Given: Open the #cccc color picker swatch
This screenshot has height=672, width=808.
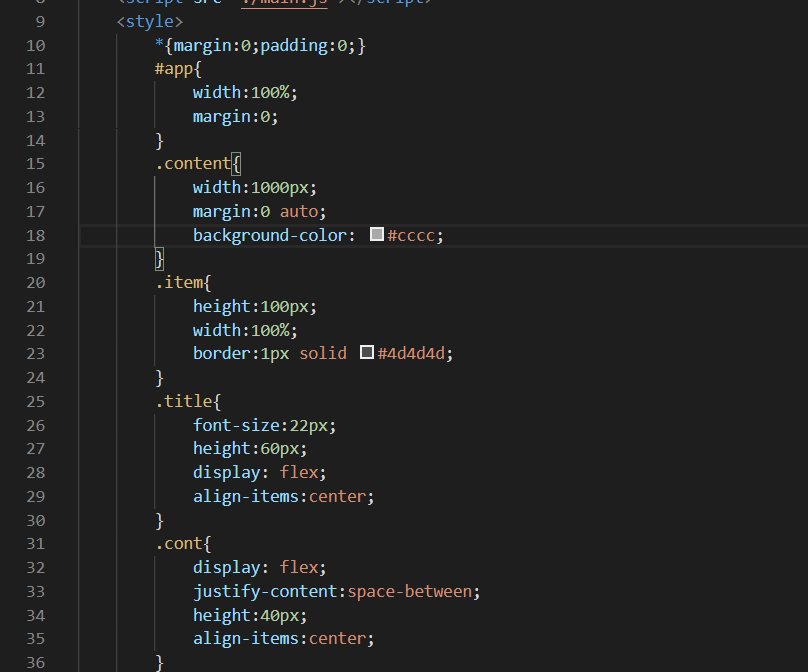Looking at the screenshot, I should [x=376, y=234].
